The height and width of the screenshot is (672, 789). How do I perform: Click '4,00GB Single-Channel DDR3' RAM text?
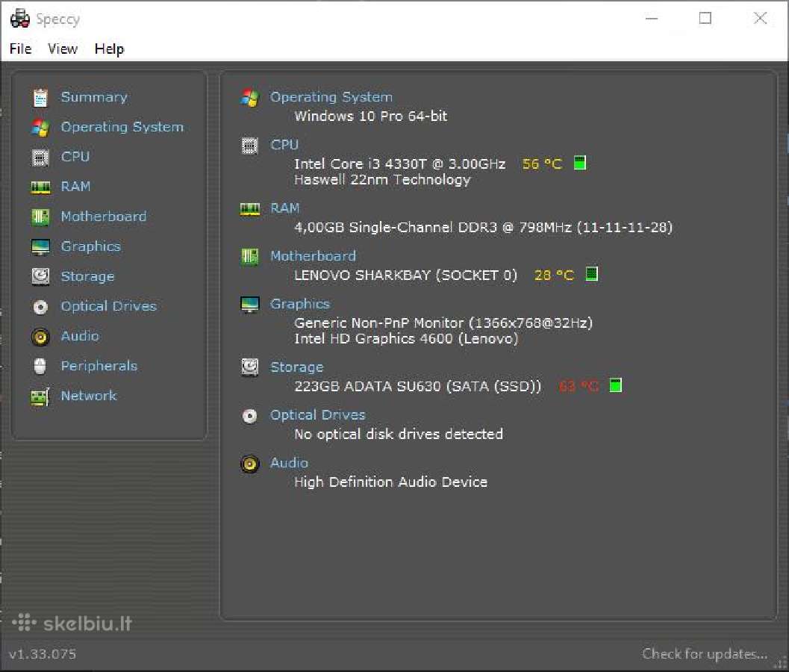396,228
